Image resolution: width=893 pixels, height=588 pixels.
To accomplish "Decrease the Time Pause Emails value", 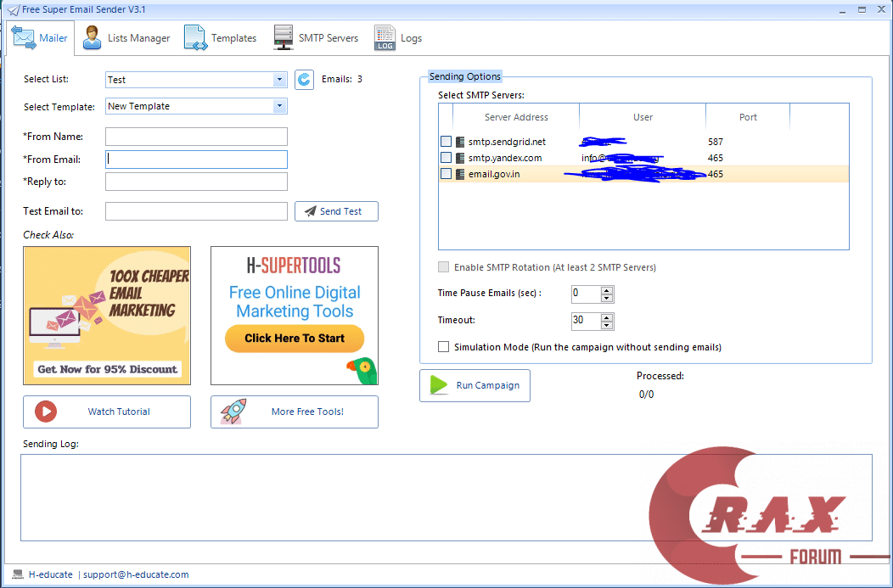I will tap(607, 299).
